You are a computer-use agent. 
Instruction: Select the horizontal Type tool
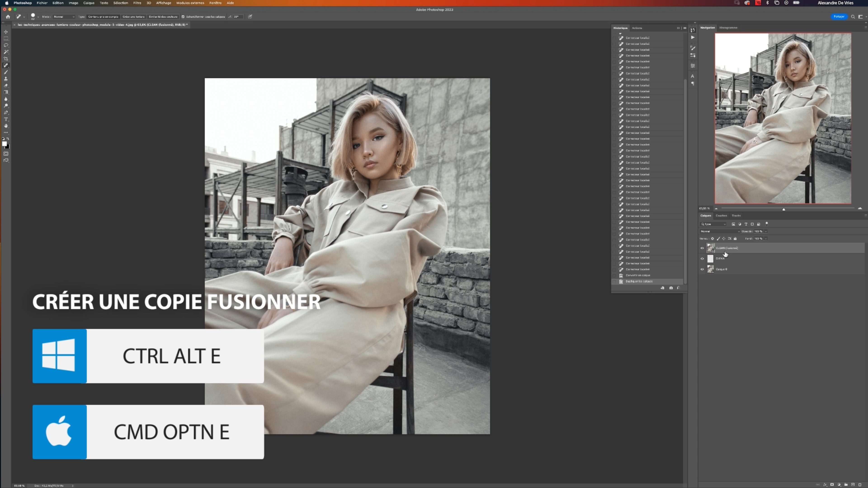click(6, 119)
